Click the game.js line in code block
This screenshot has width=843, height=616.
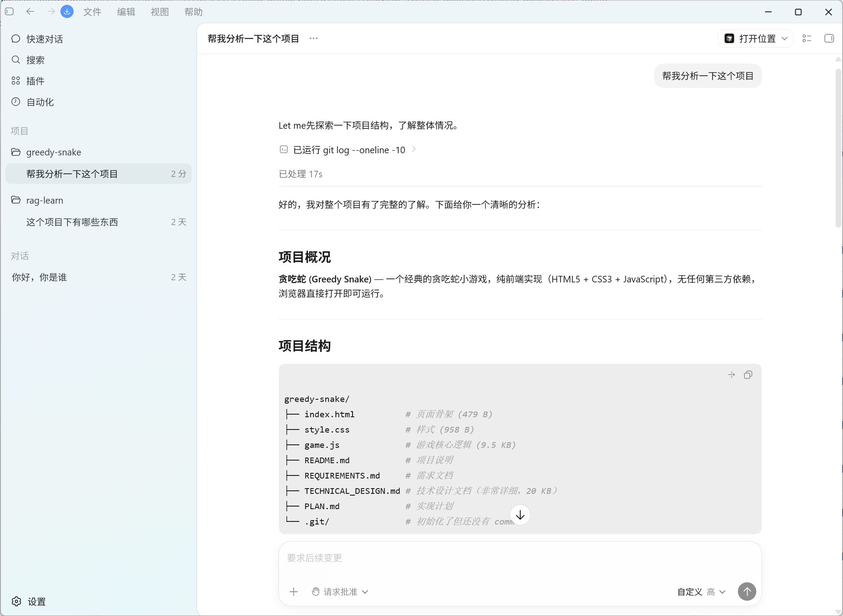pyautogui.click(x=400, y=445)
